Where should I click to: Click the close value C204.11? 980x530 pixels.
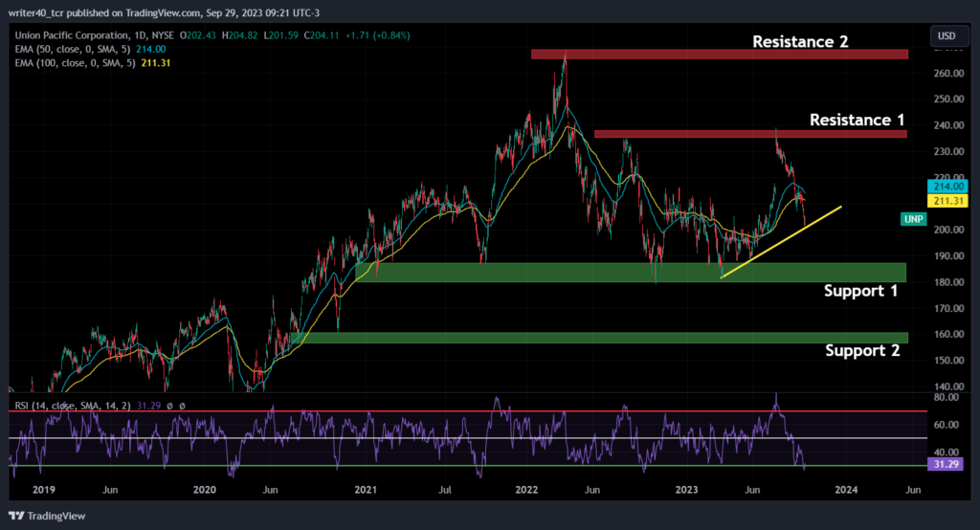pos(322,35)
